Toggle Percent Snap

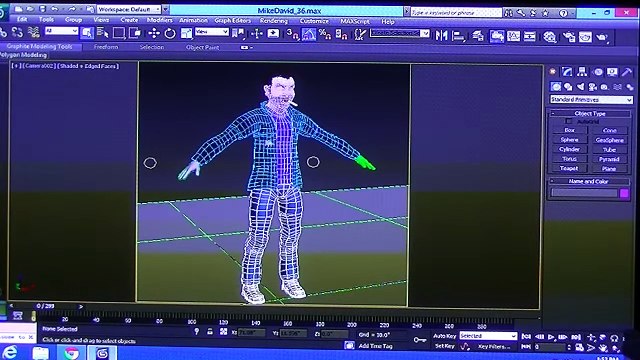(325, 34)
